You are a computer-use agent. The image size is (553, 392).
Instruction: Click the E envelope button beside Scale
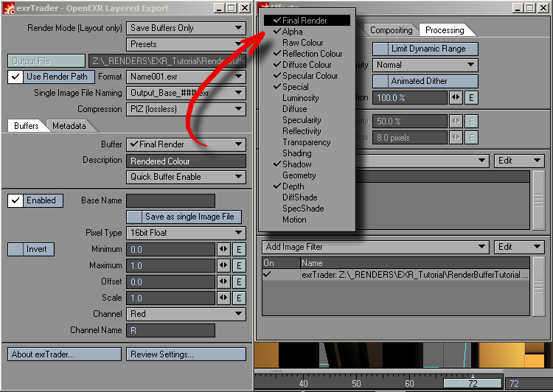pyautogui.click(x=239, y=298)
